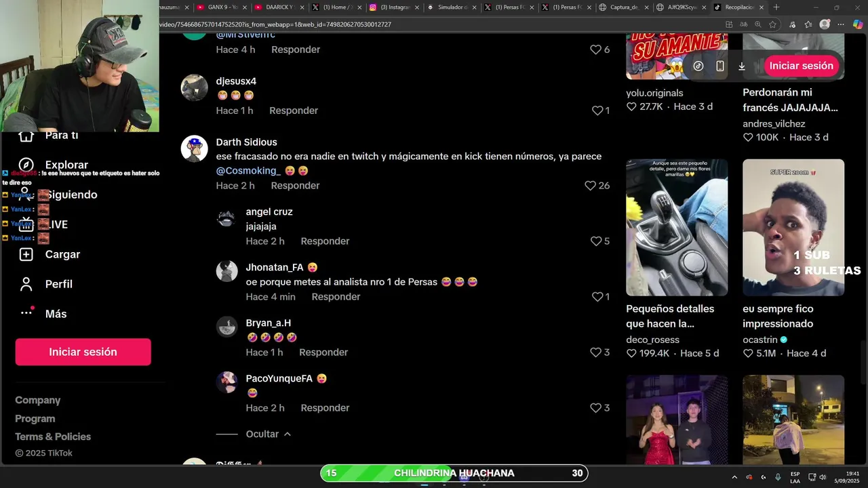Like Jhonatan_FA's comment heart

[597, 297]
